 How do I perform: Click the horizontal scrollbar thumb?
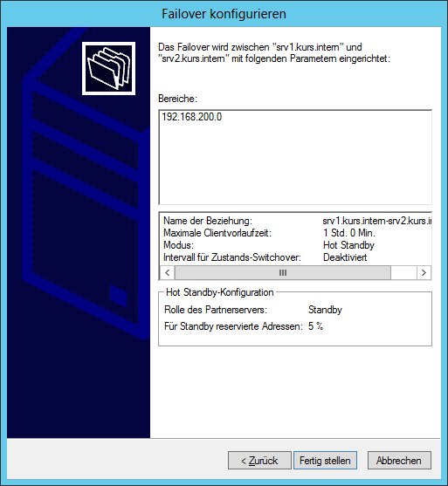coord(283,273)
